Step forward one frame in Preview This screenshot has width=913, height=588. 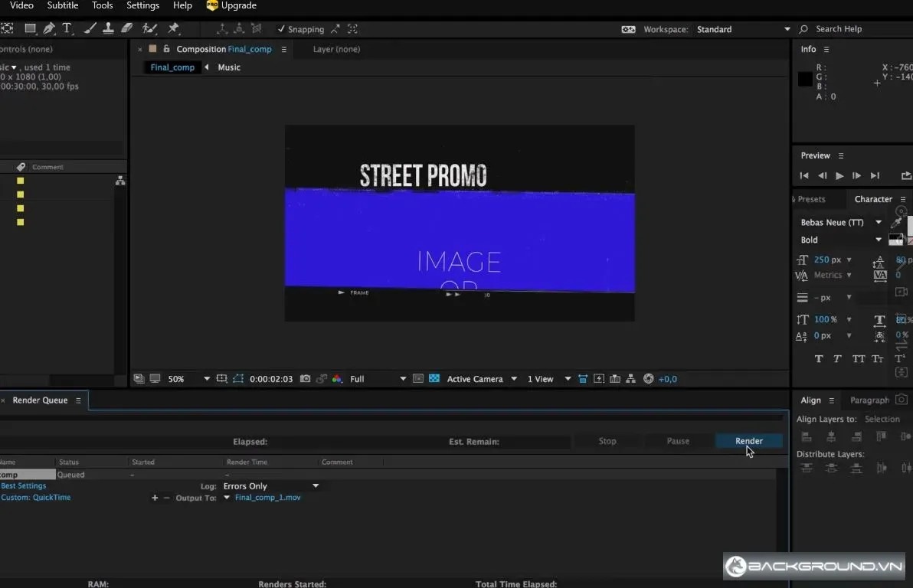pos(856,175)
